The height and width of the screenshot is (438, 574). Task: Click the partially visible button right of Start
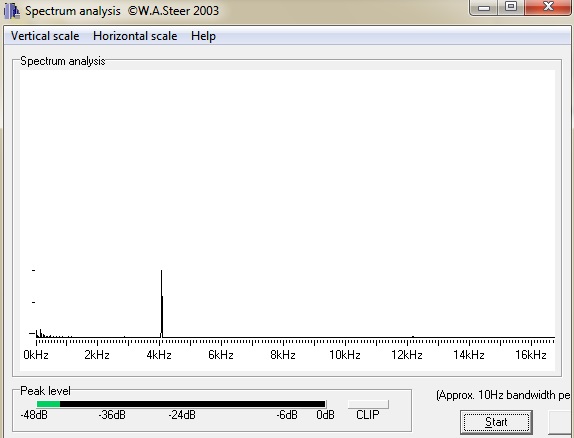tap(561, 422)
